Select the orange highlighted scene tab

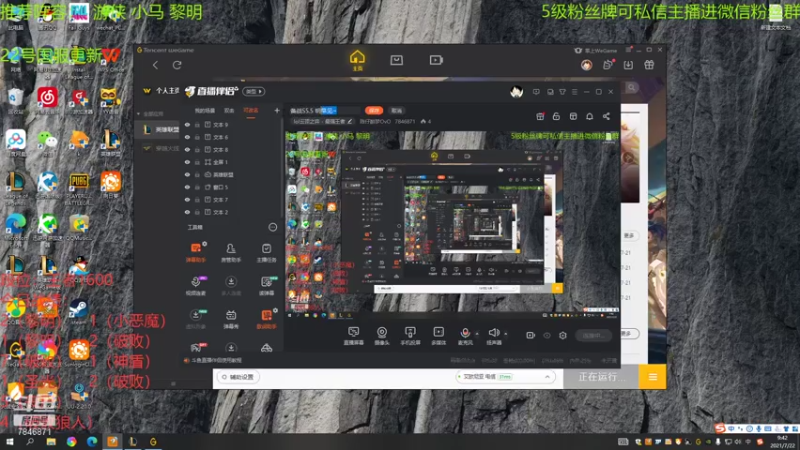tap(251, 111)
